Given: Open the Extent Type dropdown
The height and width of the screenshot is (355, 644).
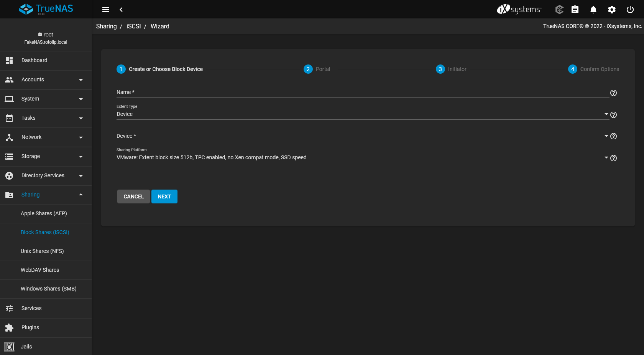Looking at the screenshot, I should point(606,114).
